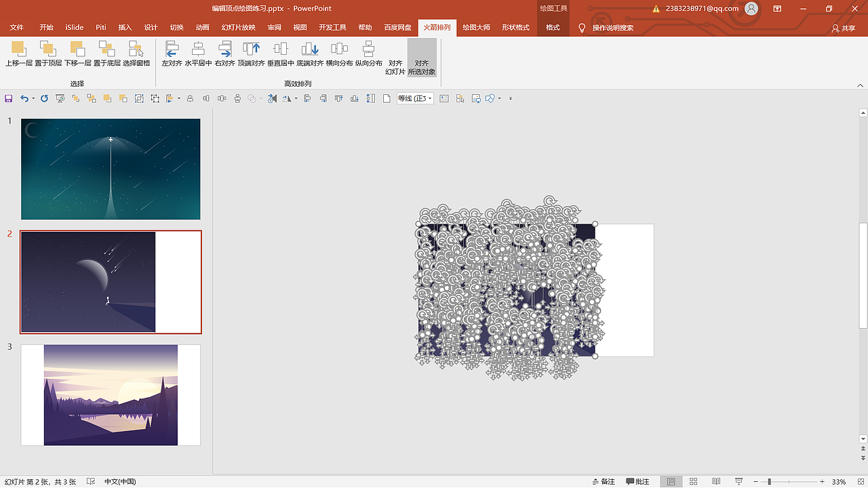Click merge shapes icon in quick toolbar
This screenshot has width=868, height=488.
252,98
